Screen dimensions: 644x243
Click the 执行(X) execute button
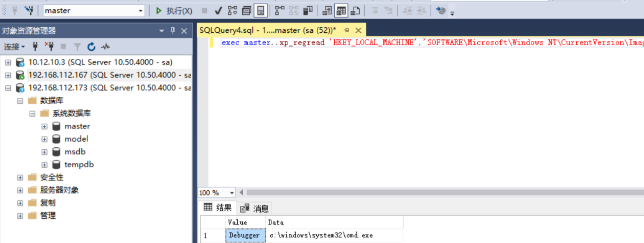coord(174,11)
